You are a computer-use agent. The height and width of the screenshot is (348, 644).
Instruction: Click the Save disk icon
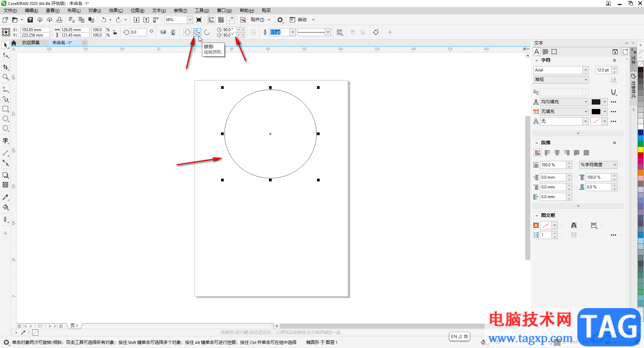pos(30,20)
